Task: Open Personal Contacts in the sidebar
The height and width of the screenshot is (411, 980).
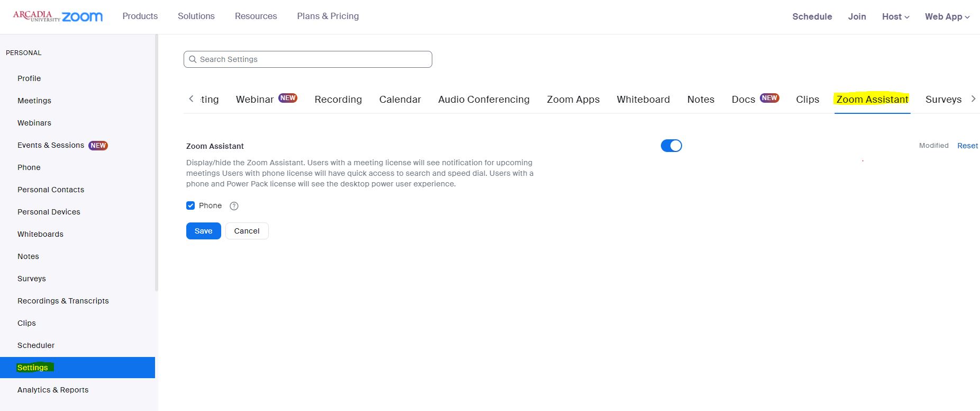Action: tap(51, 190)
